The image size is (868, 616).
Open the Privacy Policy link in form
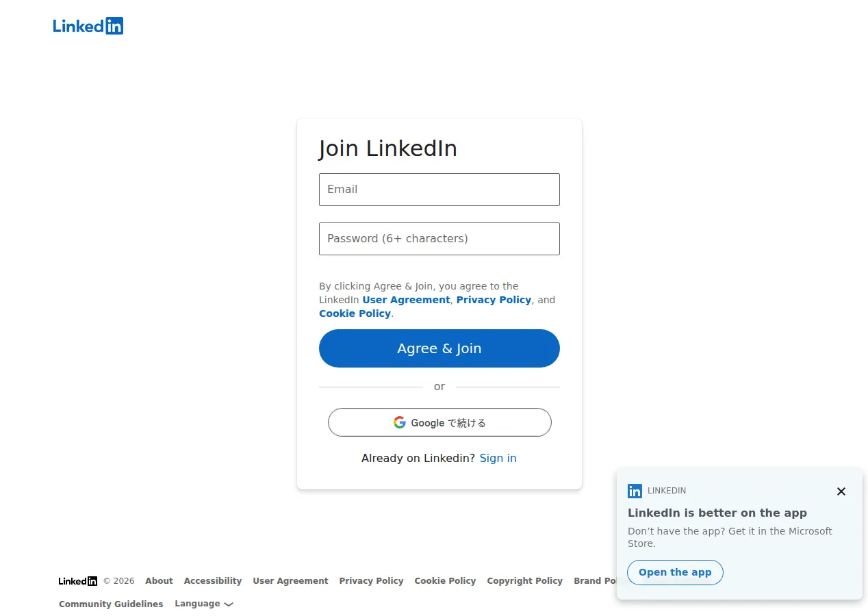(494, 300)
